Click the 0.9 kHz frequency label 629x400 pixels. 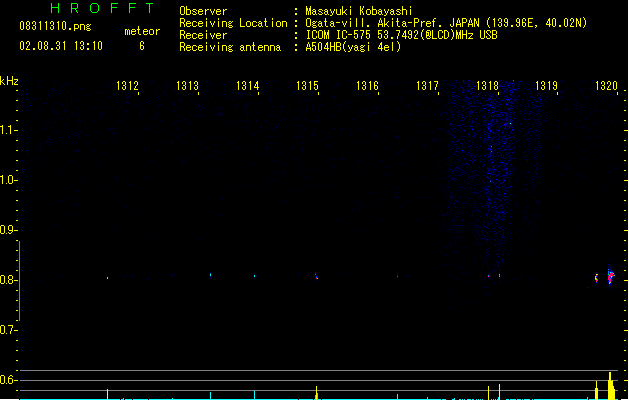pyautogui.click(x=8, y=230)
